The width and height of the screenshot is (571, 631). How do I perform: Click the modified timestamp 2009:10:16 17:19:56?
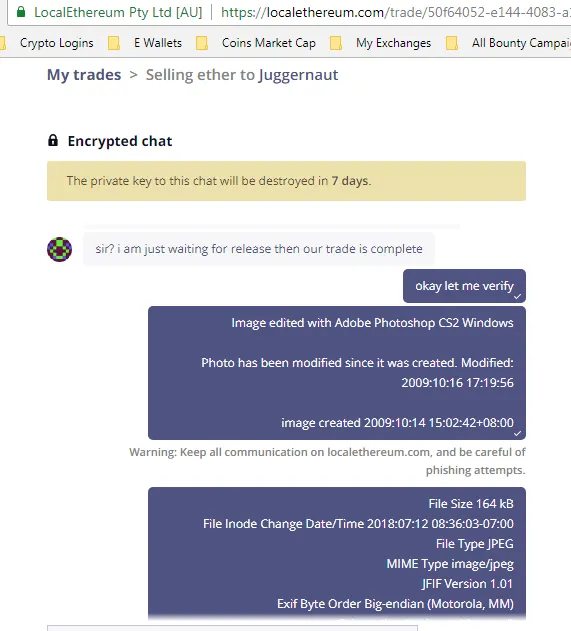(x=458, y=383)
